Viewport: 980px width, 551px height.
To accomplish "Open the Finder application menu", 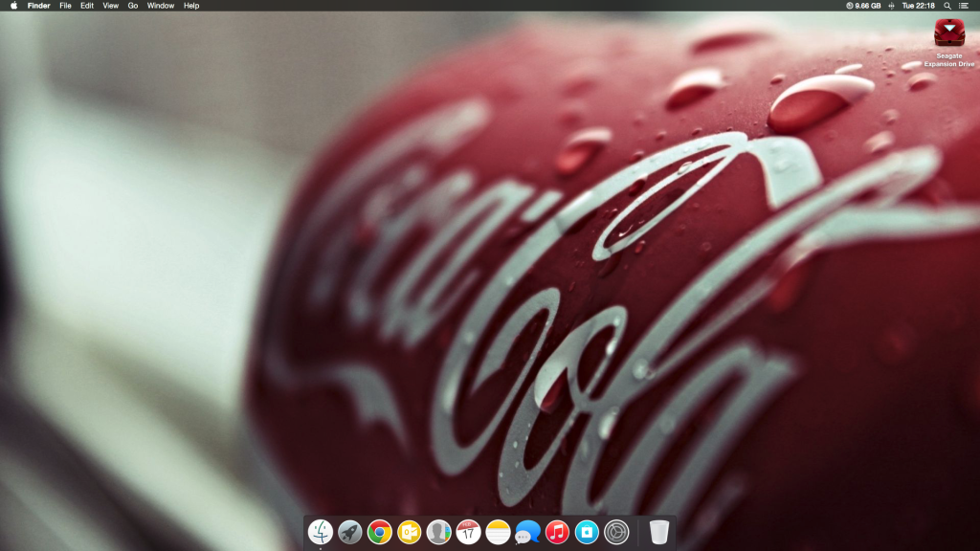I will [38, 6].
